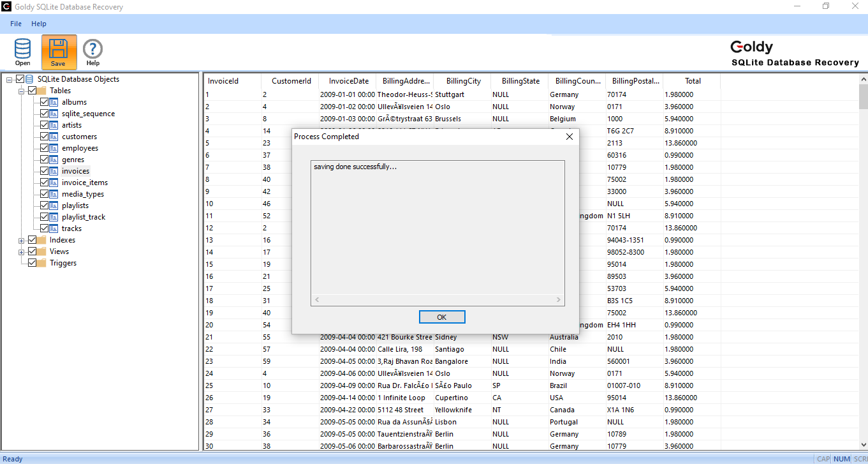Viewport: 868px width, 464px height.
Task: Uncheck the tracks table checkbox
Action: (x=45, y=228)
